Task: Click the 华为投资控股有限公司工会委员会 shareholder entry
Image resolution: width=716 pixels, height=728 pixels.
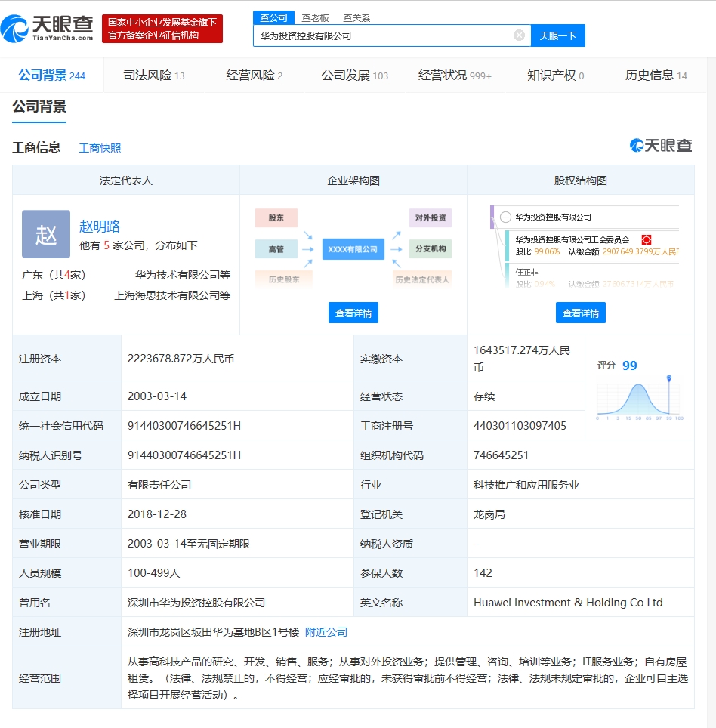Action: [572, 239]
